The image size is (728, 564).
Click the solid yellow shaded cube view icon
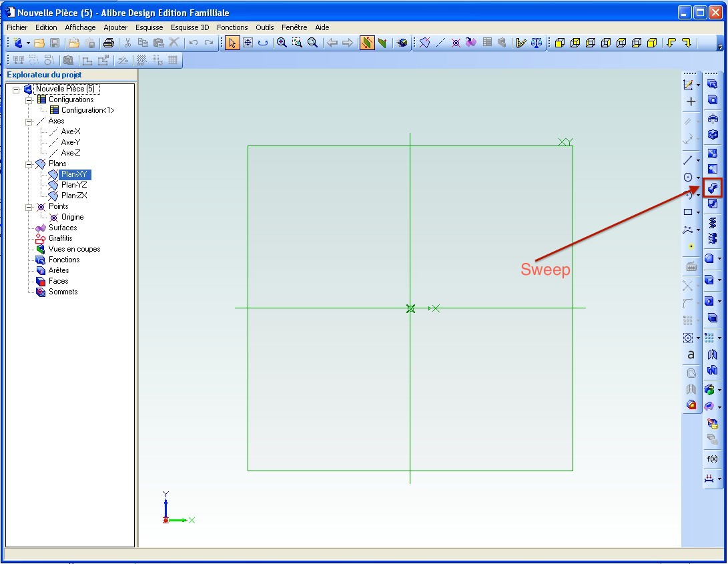[652, 43]
